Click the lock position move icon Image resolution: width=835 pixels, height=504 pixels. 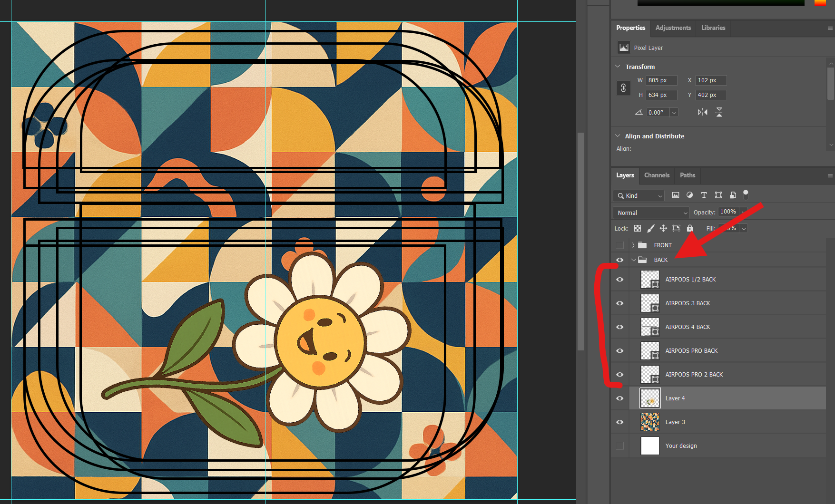coord(663,228)
